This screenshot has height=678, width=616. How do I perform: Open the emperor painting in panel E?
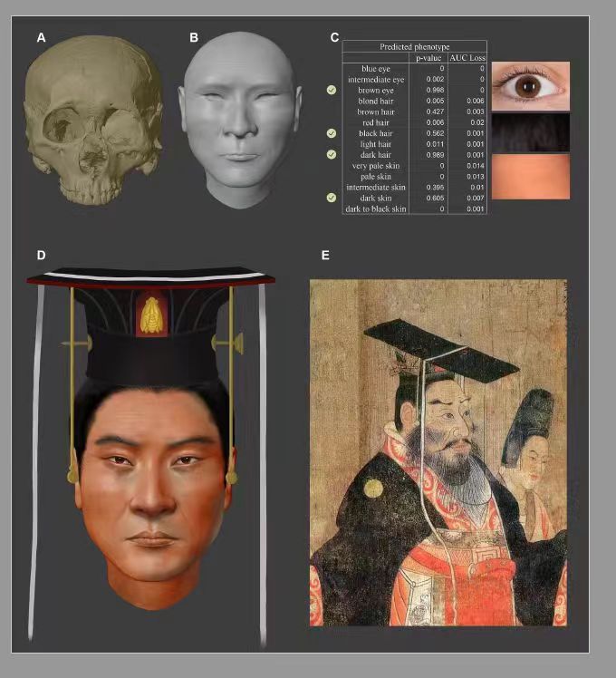point(438,451)
